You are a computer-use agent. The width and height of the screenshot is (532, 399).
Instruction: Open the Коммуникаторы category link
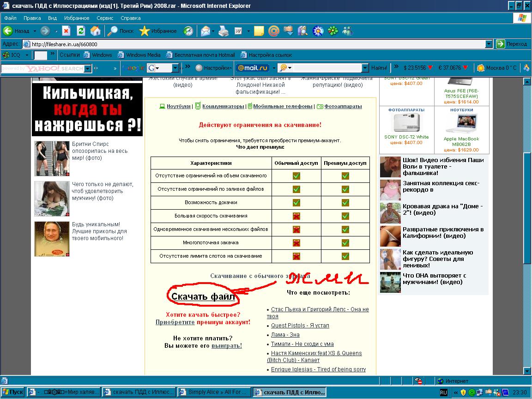pos(223,106)
